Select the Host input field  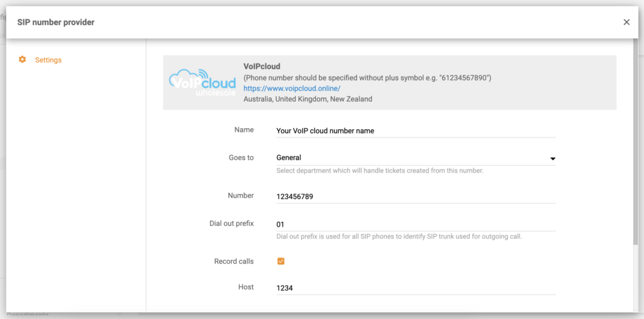click(415, 288)
